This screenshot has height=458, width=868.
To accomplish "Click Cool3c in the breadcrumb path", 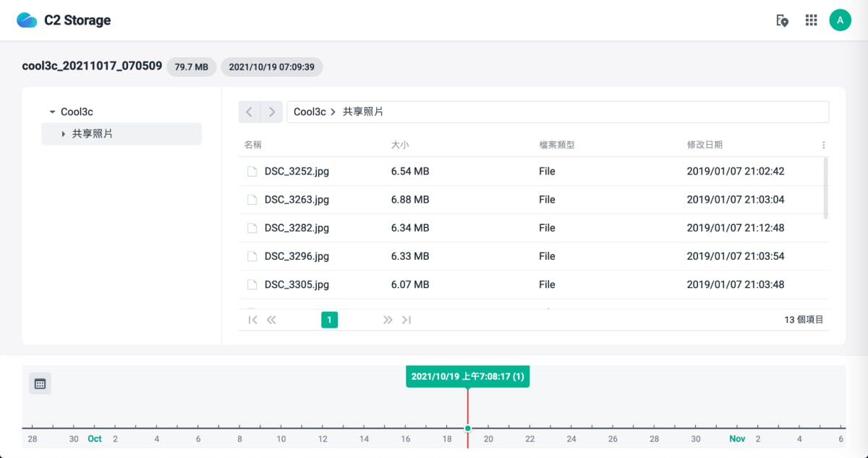I will point(310,112).
